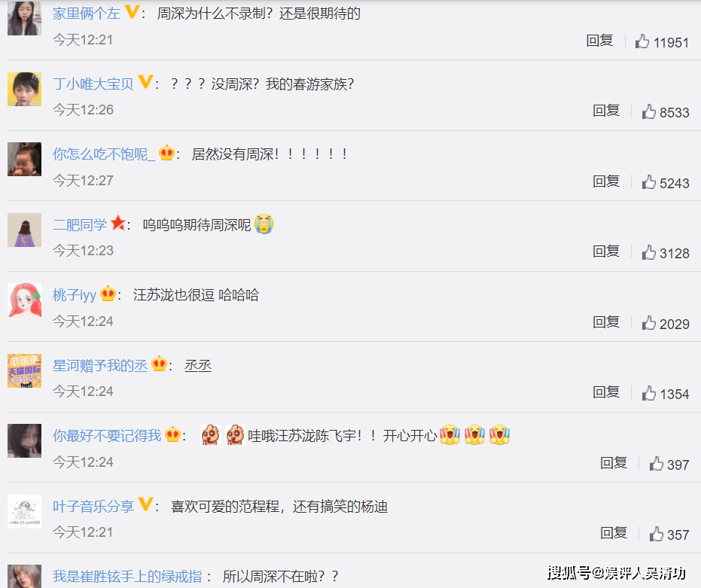Click 星河赠予我的丞's avatar thumbnail
Image resolution: width=701 pixels, height=588 pixels.
click(25, 370)
